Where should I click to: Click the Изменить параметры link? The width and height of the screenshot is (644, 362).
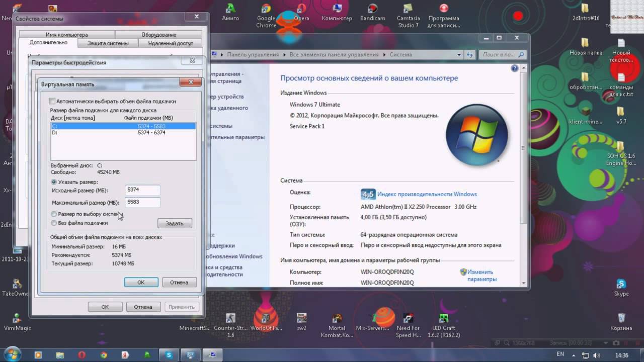pos(481,276)
